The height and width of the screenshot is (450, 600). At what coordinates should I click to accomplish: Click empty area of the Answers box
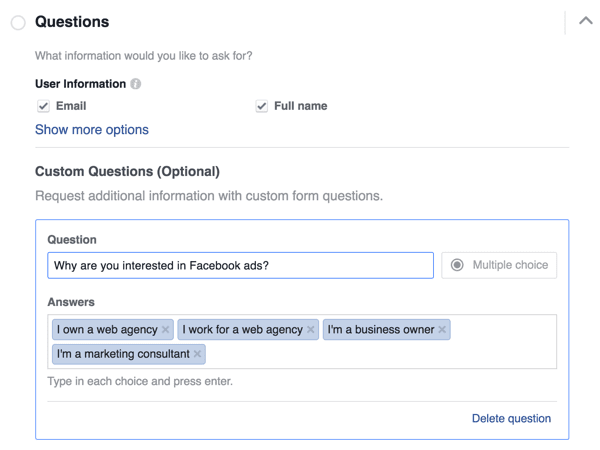[400, 353]
